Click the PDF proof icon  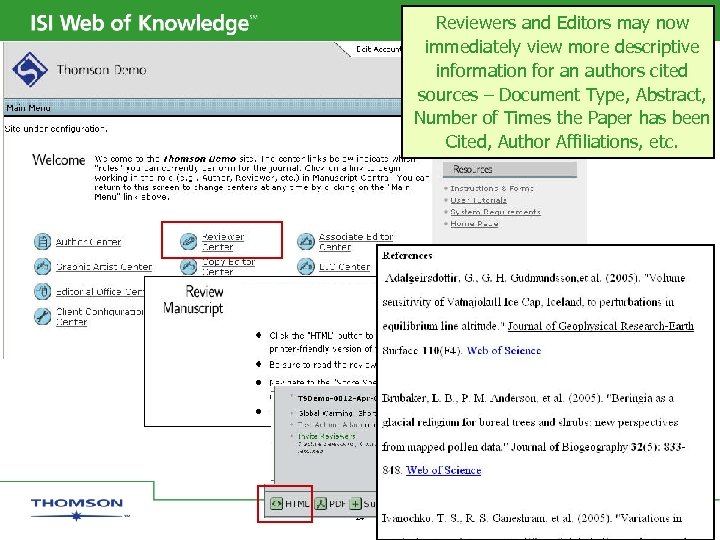(x=321, y=504)
